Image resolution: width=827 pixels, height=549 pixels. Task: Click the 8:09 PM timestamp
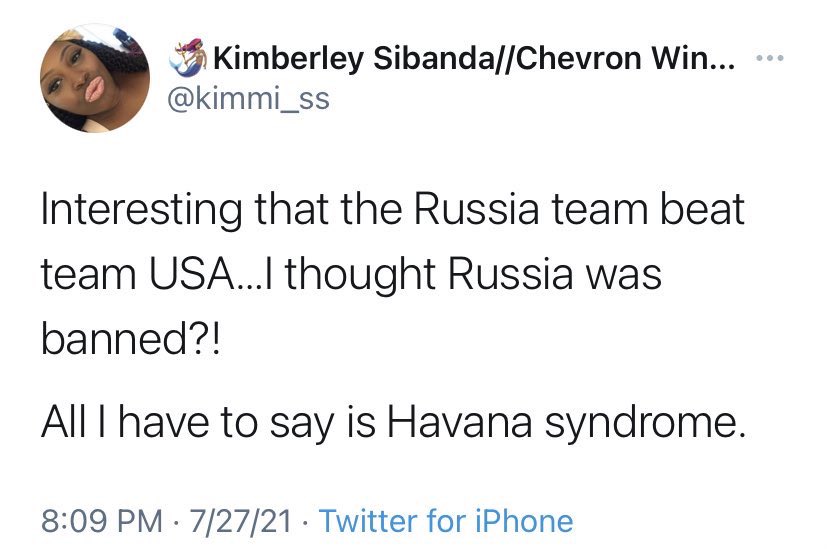point(100,520)
